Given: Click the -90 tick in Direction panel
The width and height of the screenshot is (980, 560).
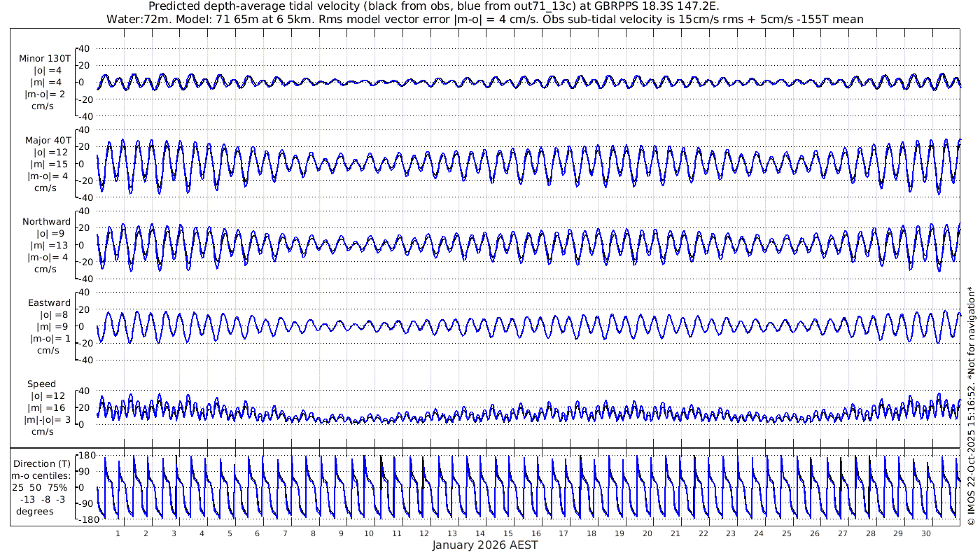Looking at the screenshot, I should point(86,503).
